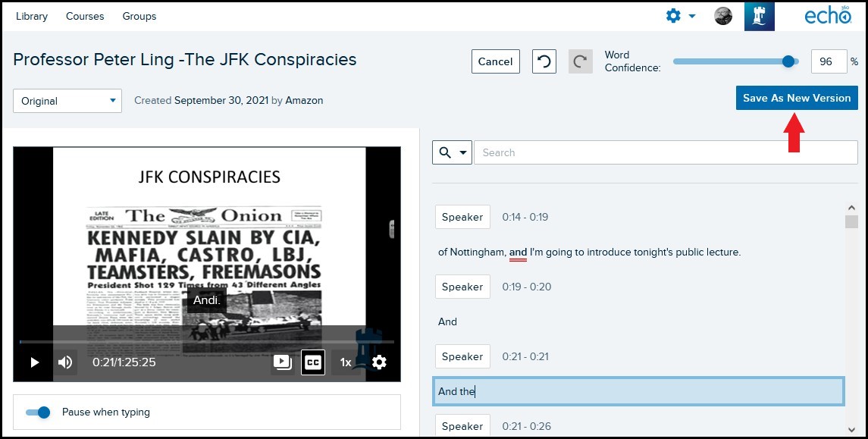Click the playback speed 1x control
Viewport: 868px width, 439px height.
click(x=346, y=362)
